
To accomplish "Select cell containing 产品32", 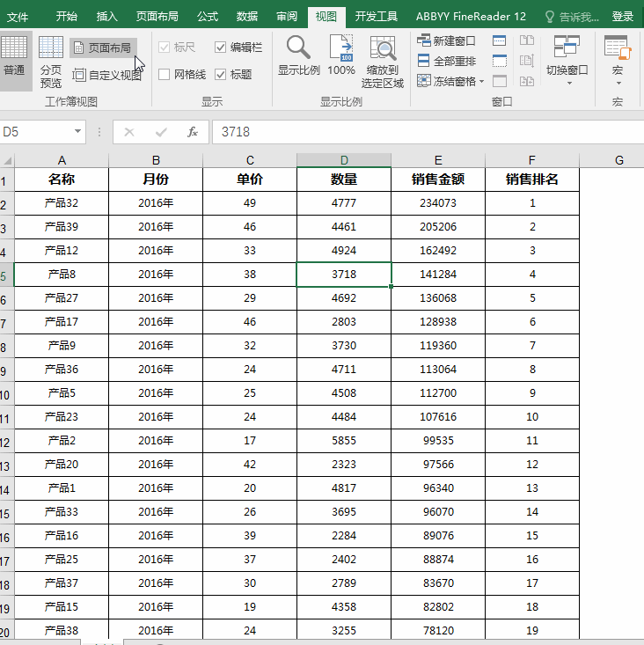I will pyautogui.click(x=62, y=203).
